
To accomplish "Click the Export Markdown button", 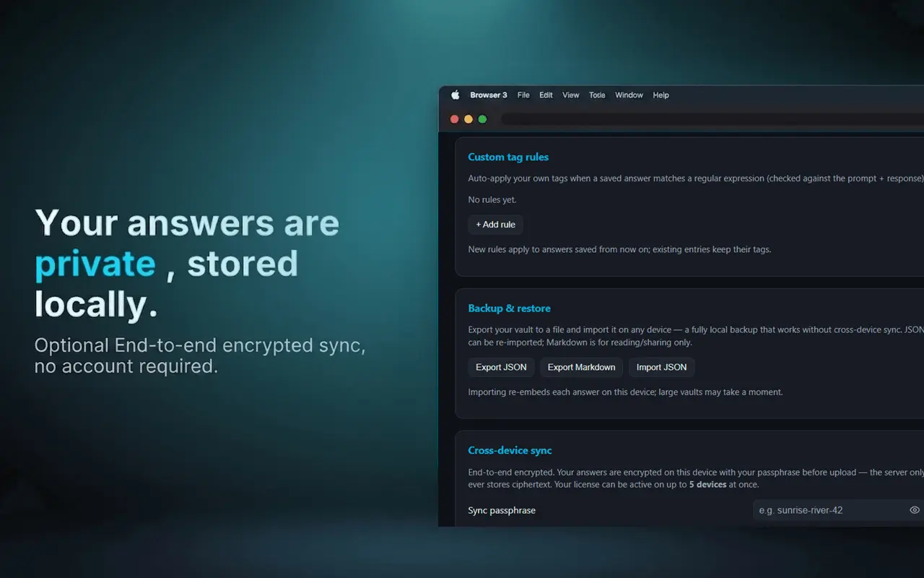I will coord(581,367).
